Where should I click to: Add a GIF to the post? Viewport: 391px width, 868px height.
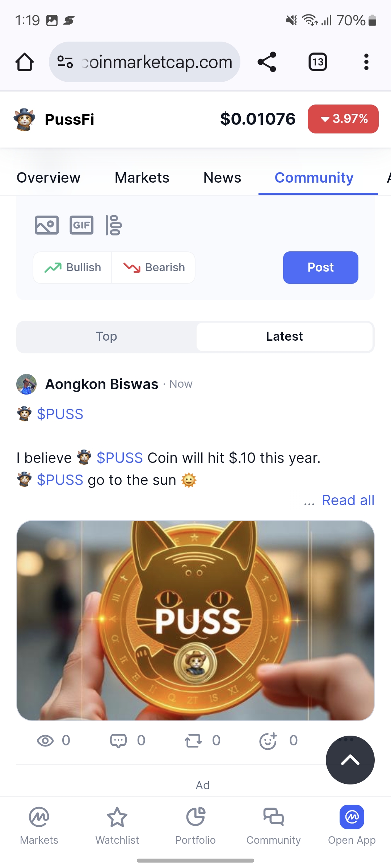click(81, 225)
